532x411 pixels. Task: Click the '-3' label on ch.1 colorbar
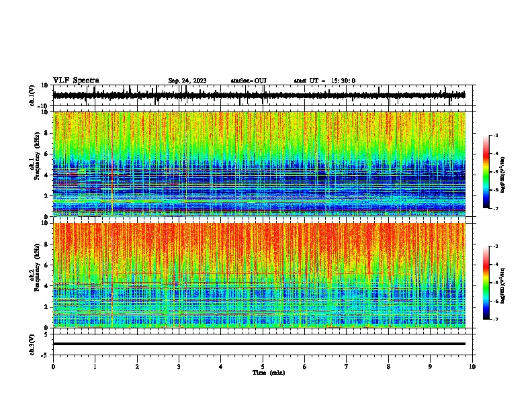coord(496,135)
